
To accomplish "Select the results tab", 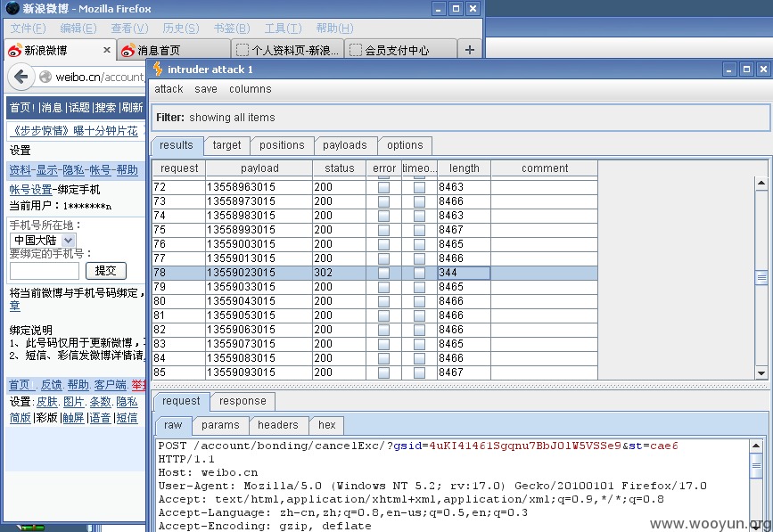I will pyautogui.click(x=177, y=145).
